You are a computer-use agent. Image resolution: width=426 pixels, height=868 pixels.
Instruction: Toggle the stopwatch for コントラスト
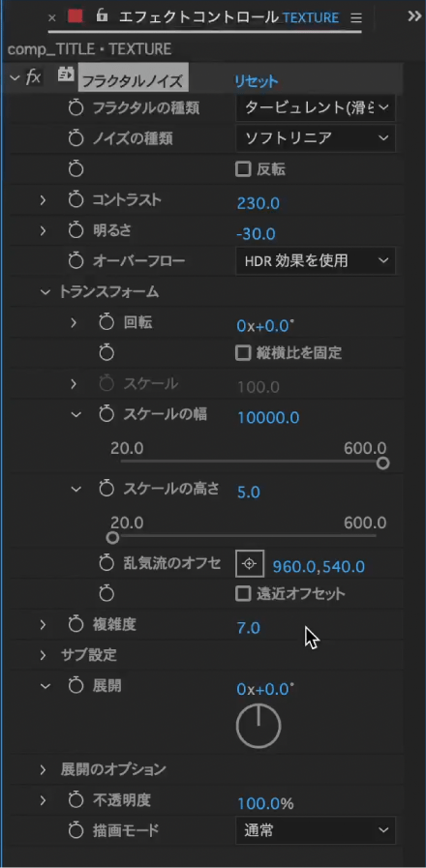[x=76, y=200]
